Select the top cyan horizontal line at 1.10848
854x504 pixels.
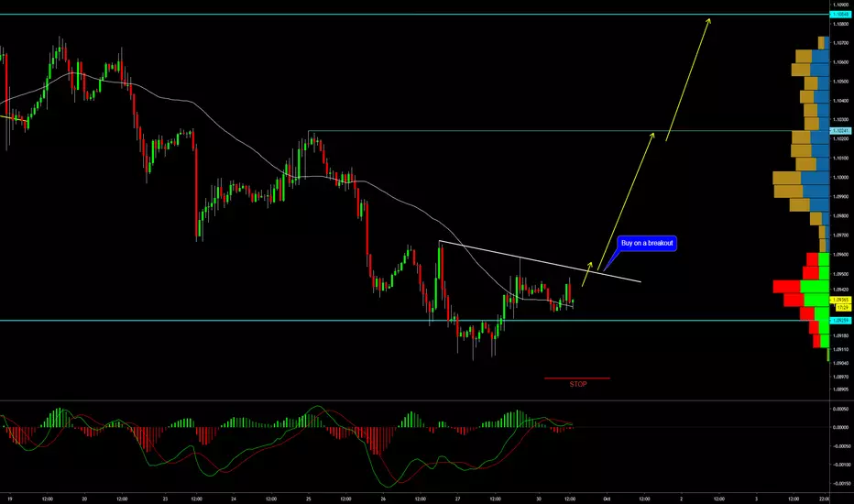pyautogui.click(x=414, y=14)
